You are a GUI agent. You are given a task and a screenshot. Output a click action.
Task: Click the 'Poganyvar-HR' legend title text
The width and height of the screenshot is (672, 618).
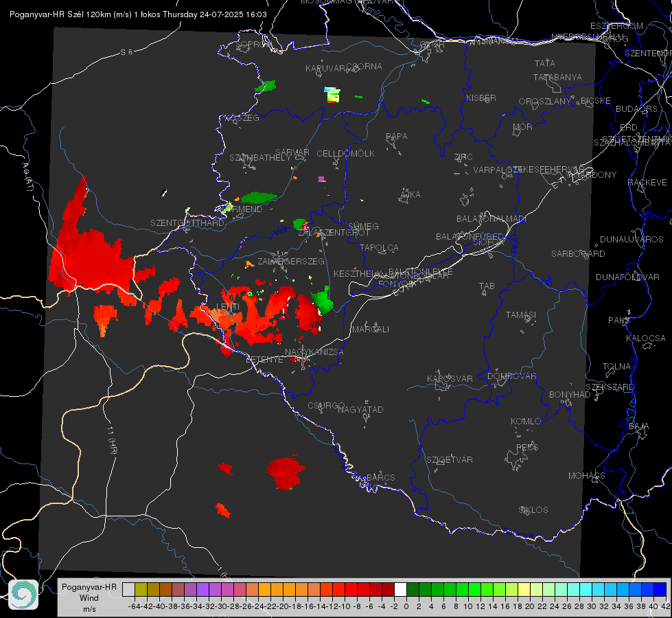(x=89, y=586)
